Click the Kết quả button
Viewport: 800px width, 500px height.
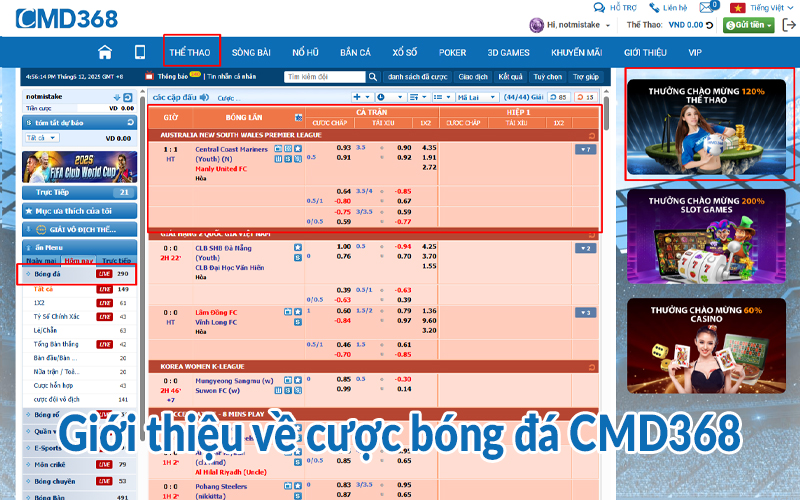510,77
